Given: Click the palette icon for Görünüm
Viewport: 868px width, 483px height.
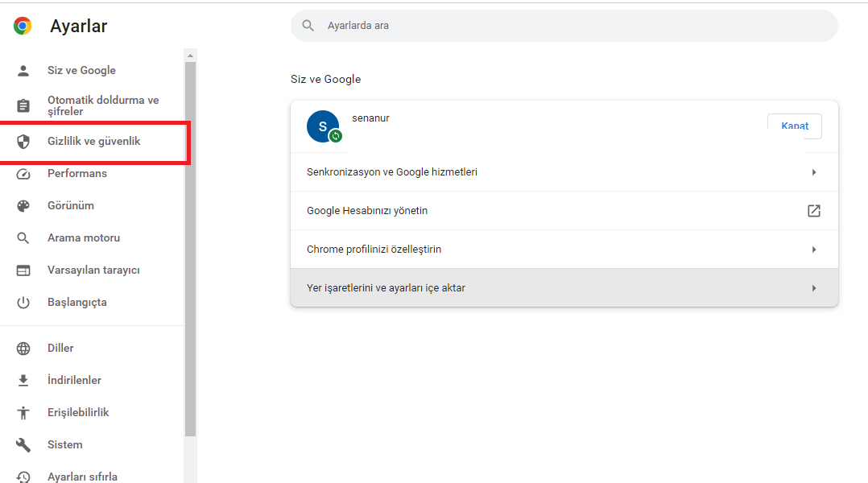Looking at the screenshot, I should pos(23,206).
